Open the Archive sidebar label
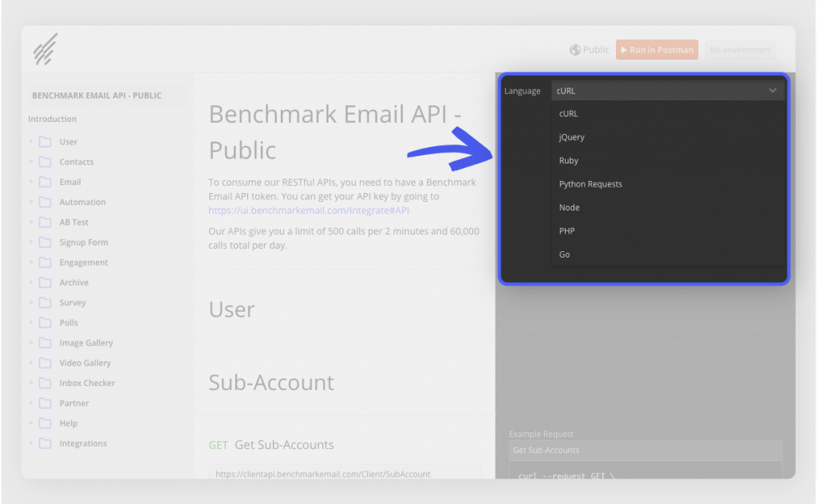The image size is (817, 504). coord(74,282)
